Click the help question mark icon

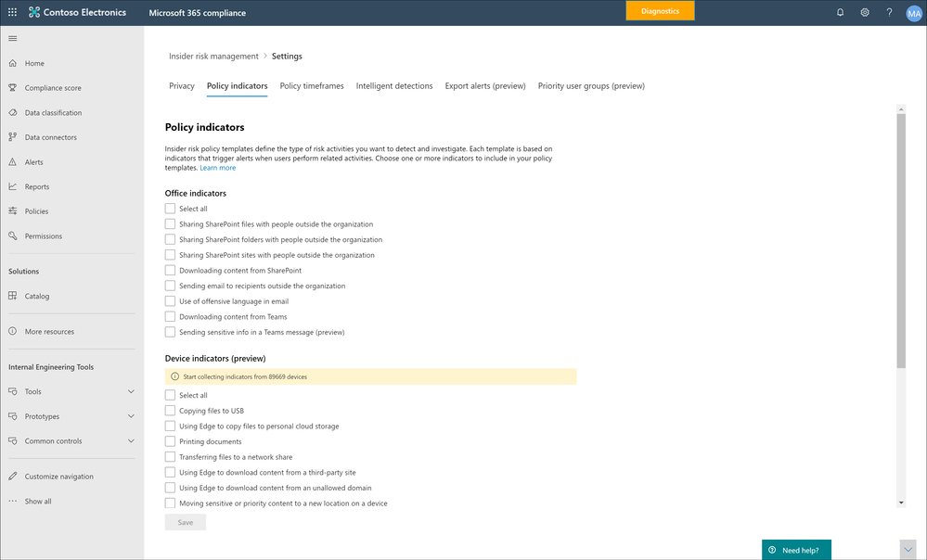pyautogui.click(x=889, y=12)
